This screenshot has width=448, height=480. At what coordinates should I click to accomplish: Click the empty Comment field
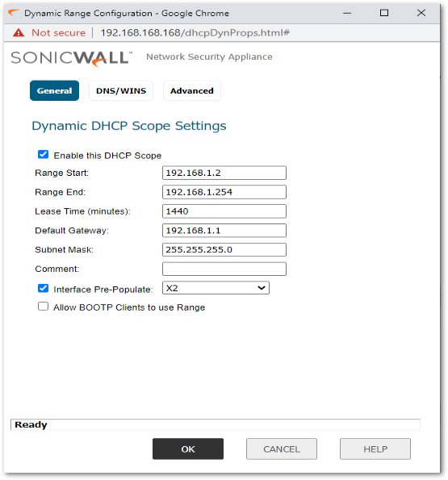[224, 269]
